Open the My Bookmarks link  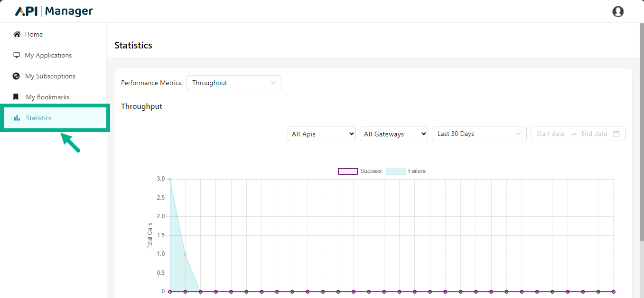click(47, 97)
